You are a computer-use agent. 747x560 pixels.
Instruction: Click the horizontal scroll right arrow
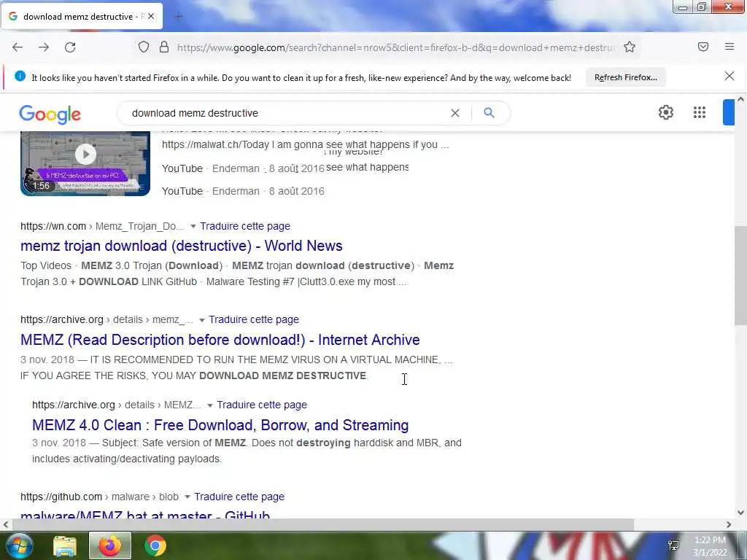tap(729, 524)
